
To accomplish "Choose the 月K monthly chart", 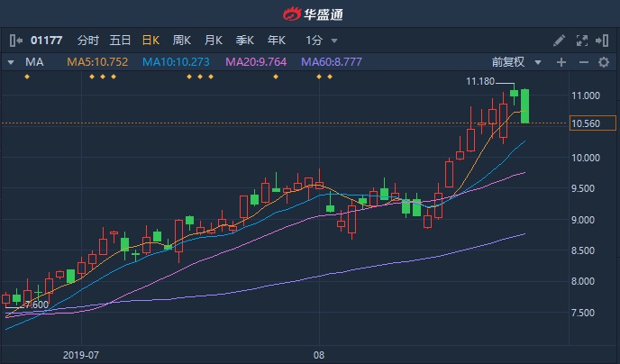I will 214,41.
